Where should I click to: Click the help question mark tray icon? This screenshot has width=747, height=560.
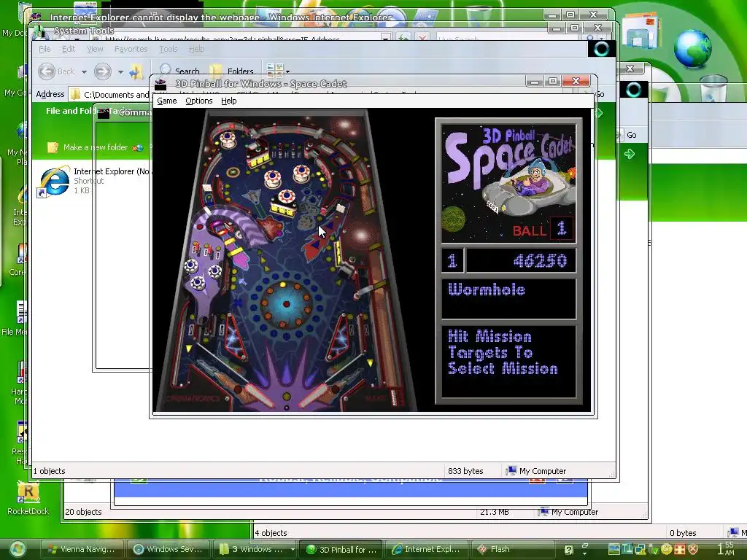pyautogui.click(x=568, y=550)
